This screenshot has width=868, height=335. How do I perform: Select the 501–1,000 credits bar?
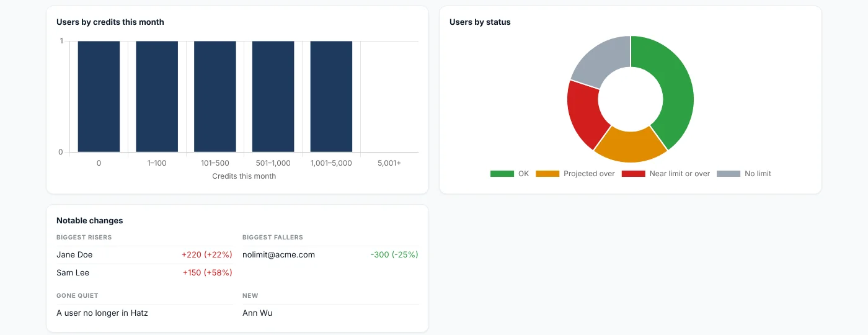[x=273, y=97]
